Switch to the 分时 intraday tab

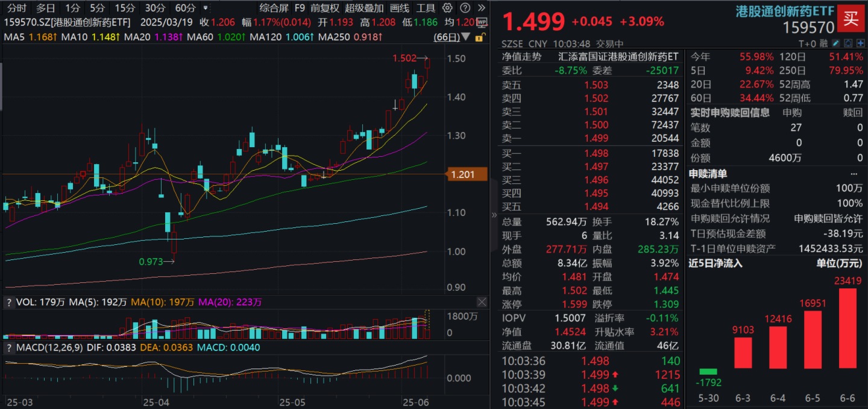coord(16,8)
